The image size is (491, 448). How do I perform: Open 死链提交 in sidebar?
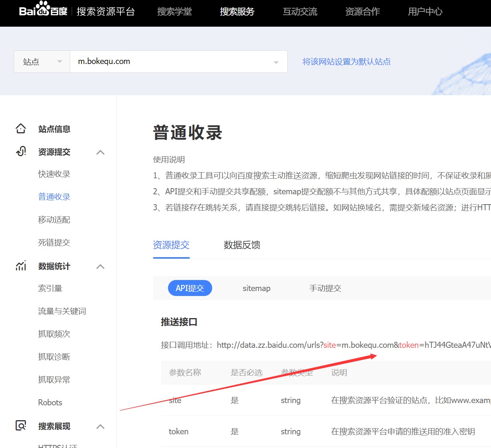click(54, 243)
